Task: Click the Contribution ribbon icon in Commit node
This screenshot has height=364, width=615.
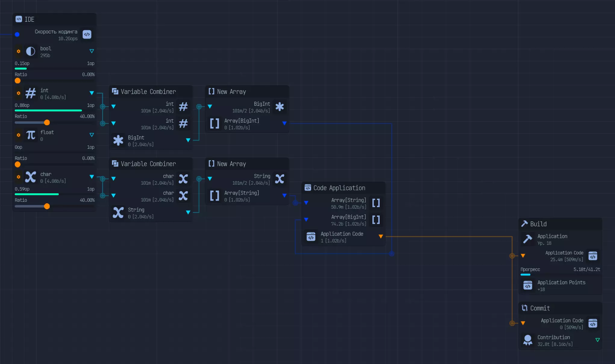Action: pos(528,340)
